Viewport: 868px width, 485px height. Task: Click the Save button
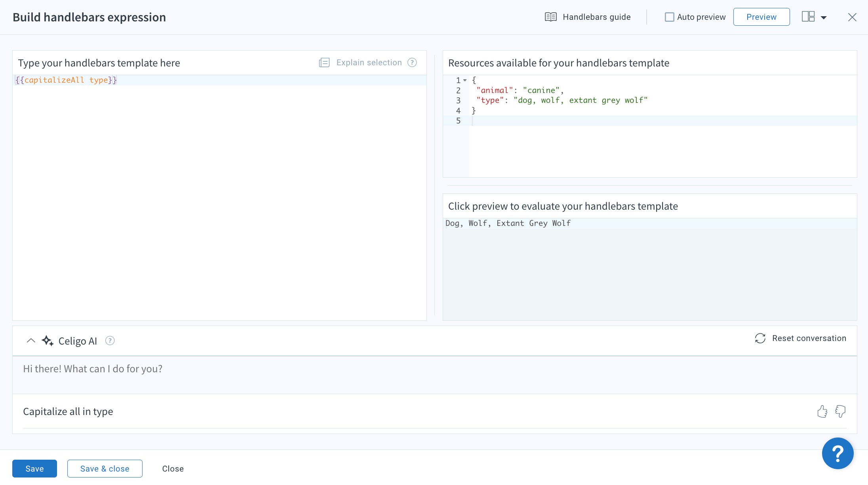point(34,468)
